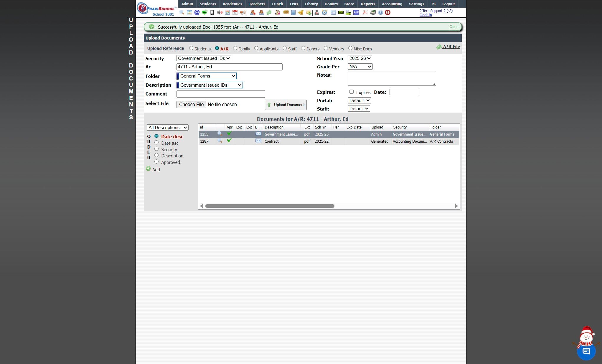This screenshot has width=602, height=364.
Task: Open the Library menu
Action: click(x=311, y=4)
